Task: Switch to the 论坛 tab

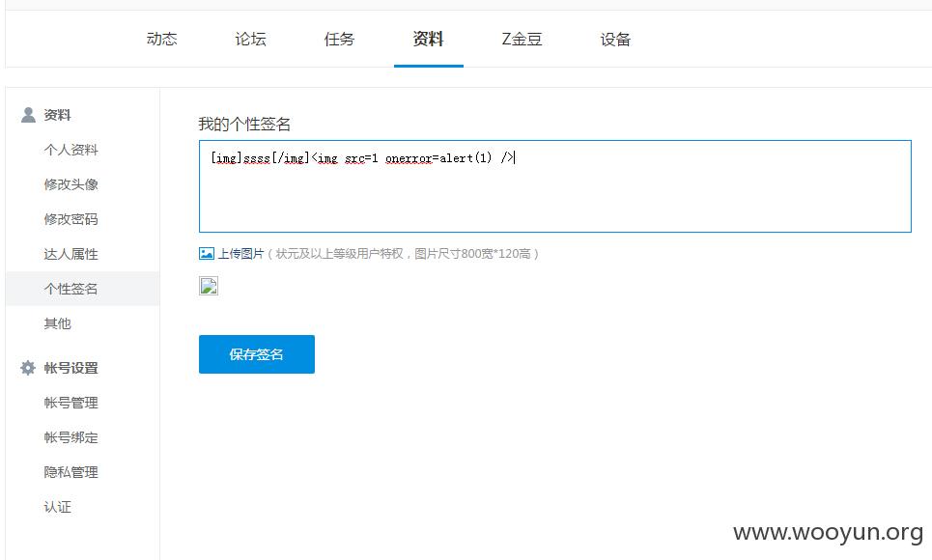Action: click(250, 40)
